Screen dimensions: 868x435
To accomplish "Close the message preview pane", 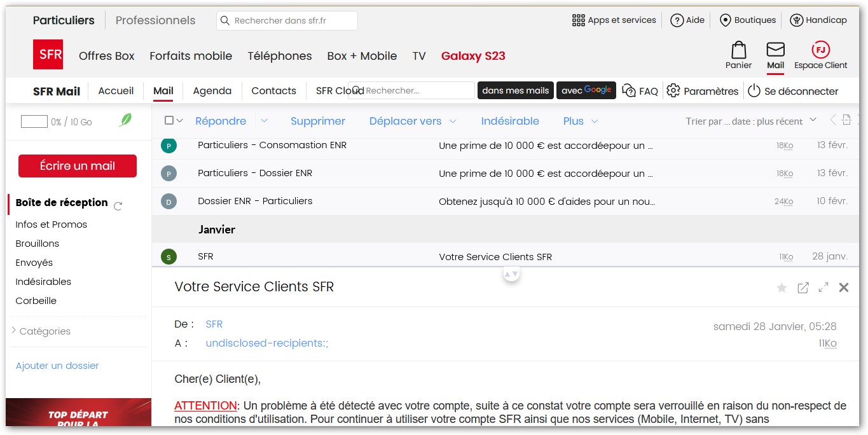I will click(844, 287).
